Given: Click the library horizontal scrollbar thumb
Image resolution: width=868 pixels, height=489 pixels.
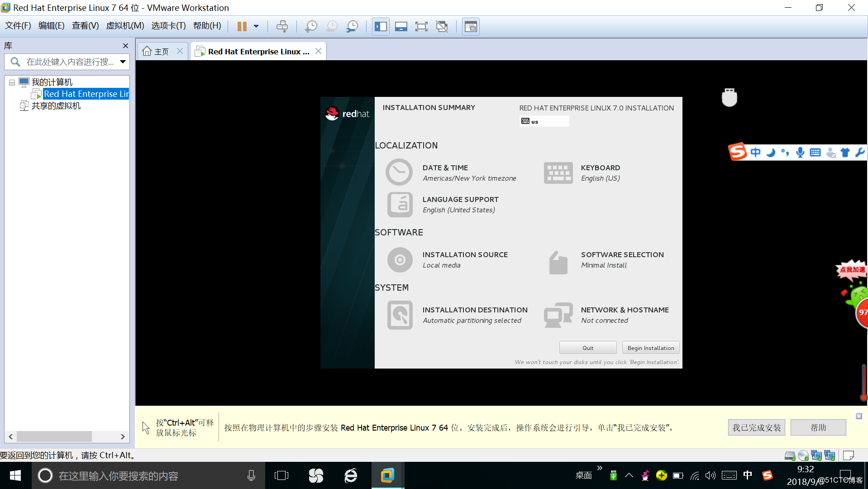Looking at the screenshot, I should coord(54,436).
